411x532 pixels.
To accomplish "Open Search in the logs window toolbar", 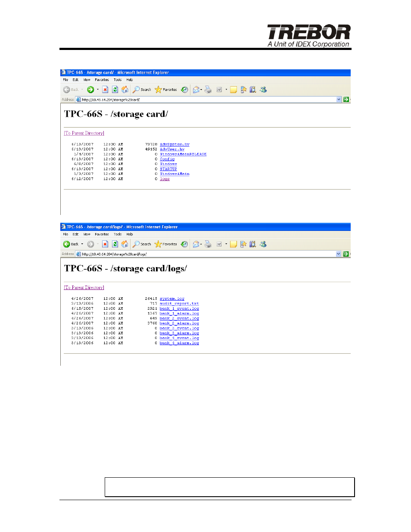I will [x=142, y=244].
